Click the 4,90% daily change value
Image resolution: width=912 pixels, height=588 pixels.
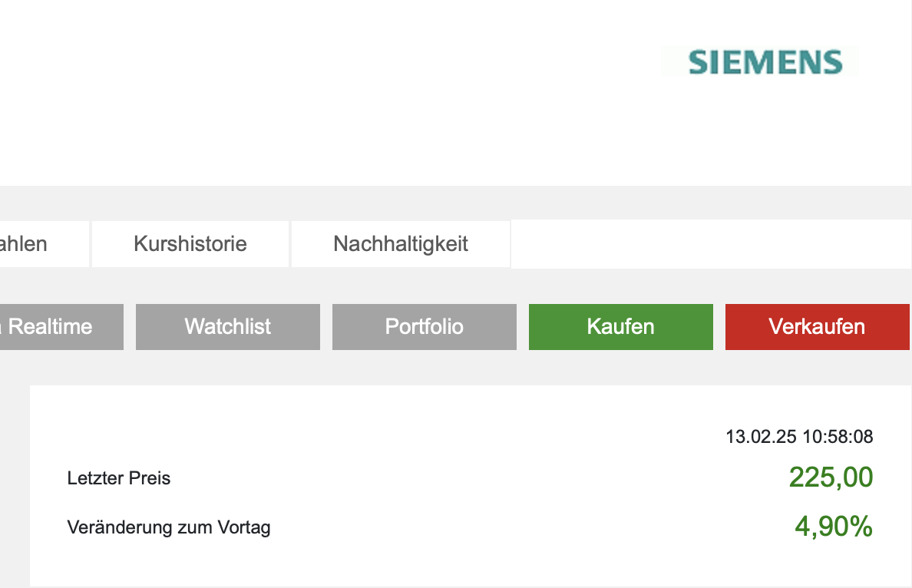(x=833, y=527)
